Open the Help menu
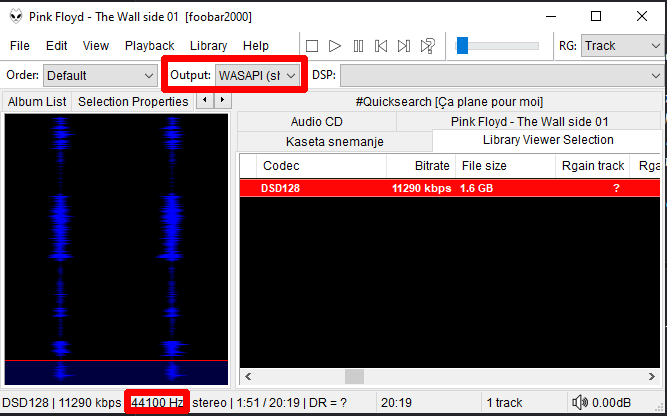667x416 pixels. pos(256,46)
